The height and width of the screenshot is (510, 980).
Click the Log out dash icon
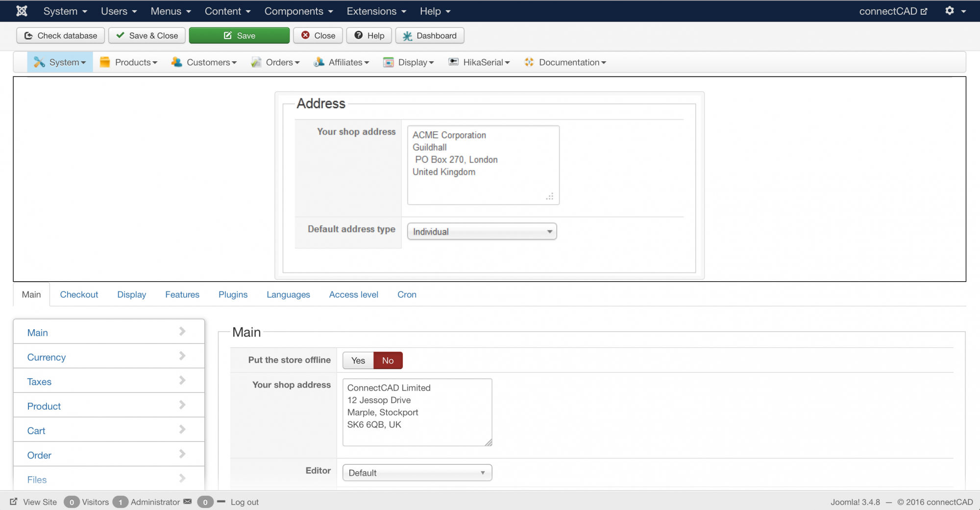click(x=221, y=502)
